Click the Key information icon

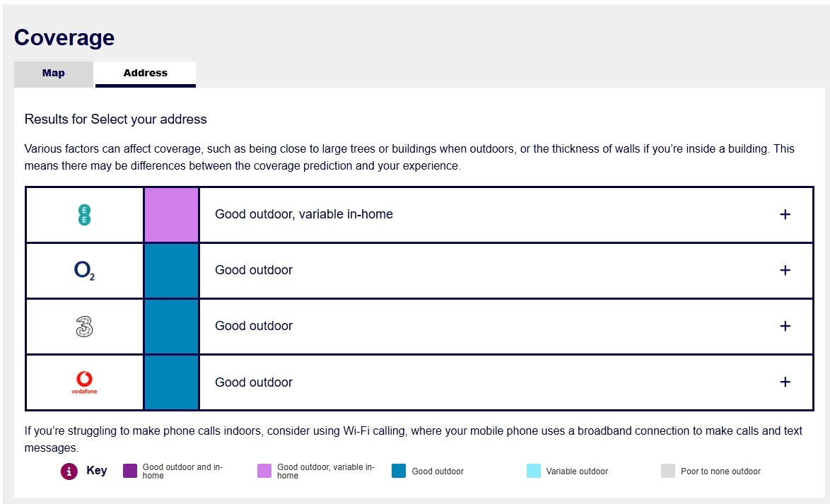tap(69, 471)
